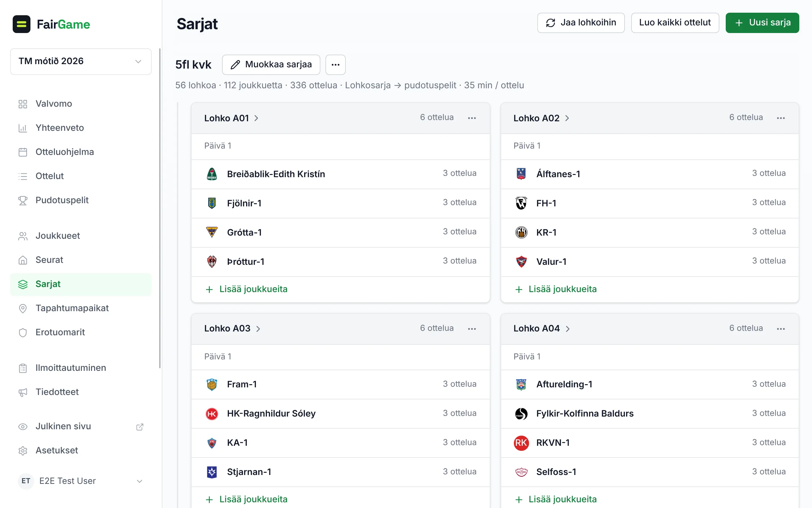
Task: Open the three-dot menu for Lohko A02
Action: pyautogui.click(x=781, y=118)
